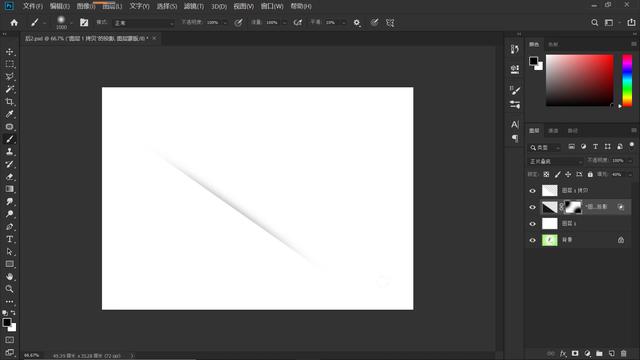Open the Filter (滤镜) menu
The width and height of the screenshot is (640, 360).
click(193, 6)
